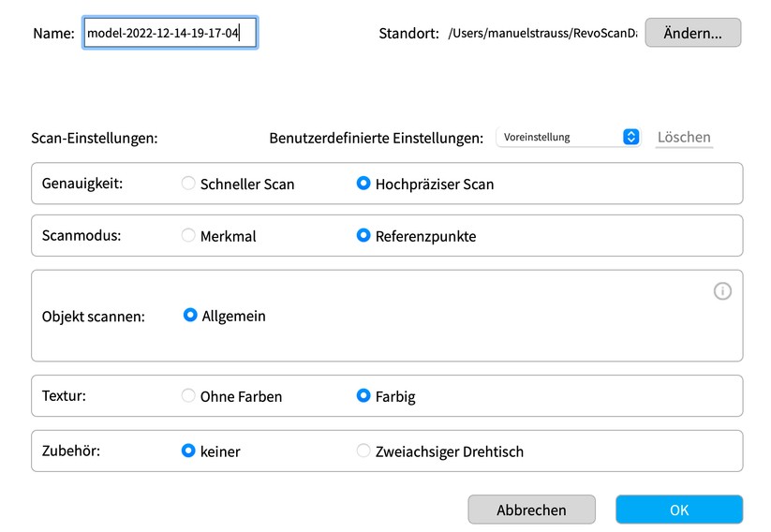Click the Genauigkeit label

pyautogui.click(x=82, y=184)
